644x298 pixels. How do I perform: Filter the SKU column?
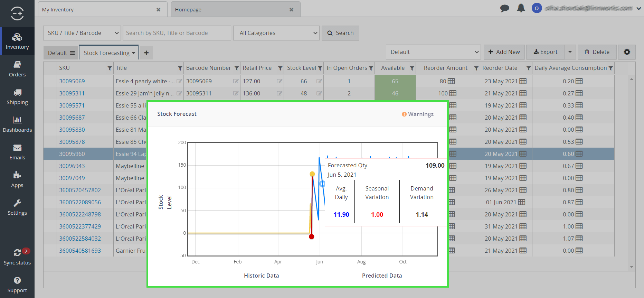tap(110, 68)
